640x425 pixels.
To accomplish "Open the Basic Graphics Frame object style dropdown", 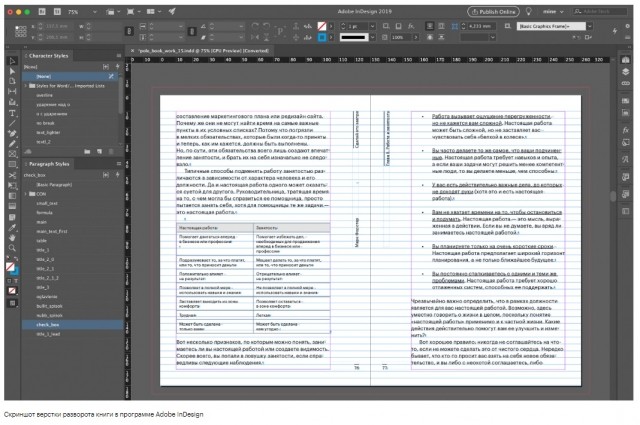I will (590, 26).
